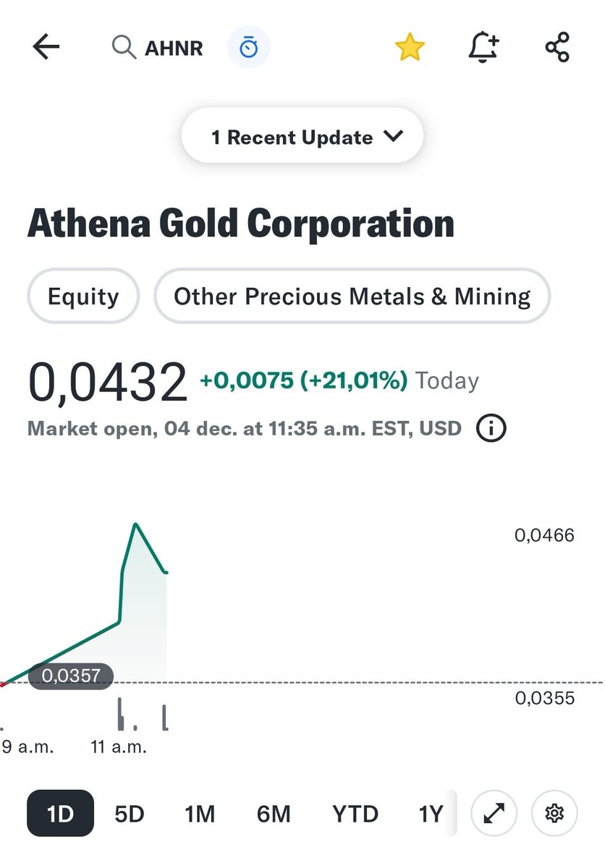Open Other Precious Metals & Mining category
The height and width of the screenshot is (868, 605).
tap(352, 296)
